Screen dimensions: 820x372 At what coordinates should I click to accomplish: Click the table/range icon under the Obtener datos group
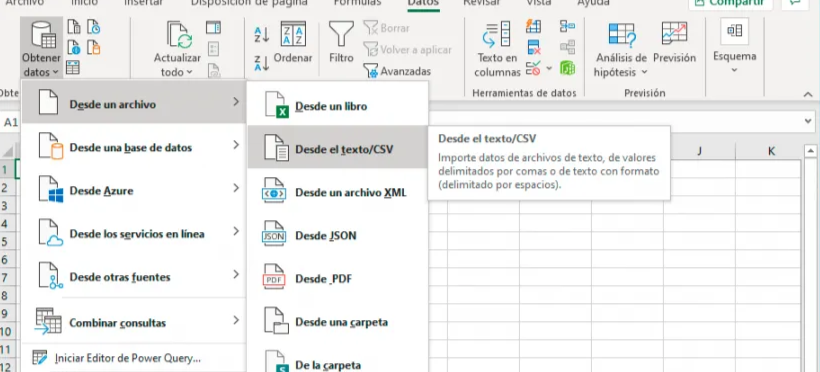73,67
